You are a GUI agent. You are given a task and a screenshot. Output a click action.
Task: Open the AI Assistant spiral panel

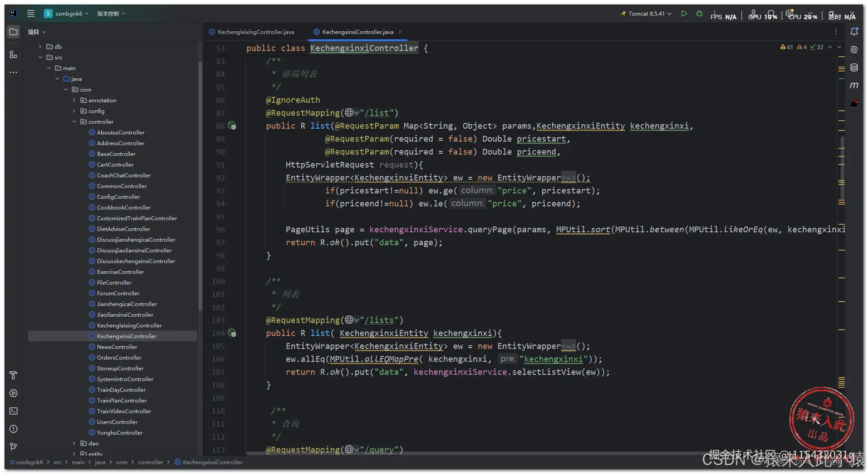(x=854, y=50)
